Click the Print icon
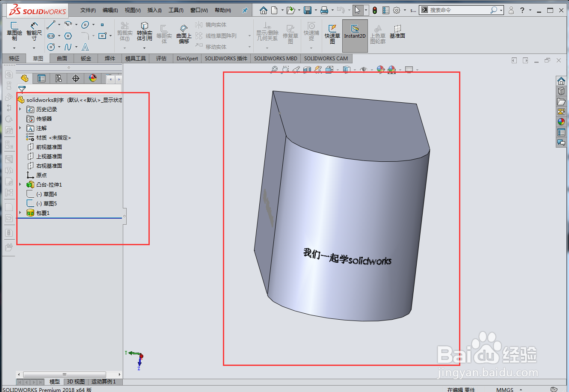The height and width of the screenshot is (392, 569). 325,10
